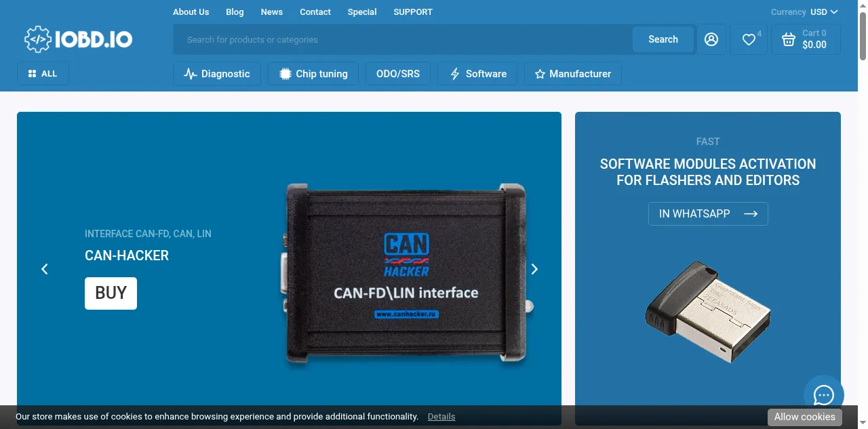Open the Software category
Image resolution: width=868 pixels, height=429 pixels.
coord(477,74)
